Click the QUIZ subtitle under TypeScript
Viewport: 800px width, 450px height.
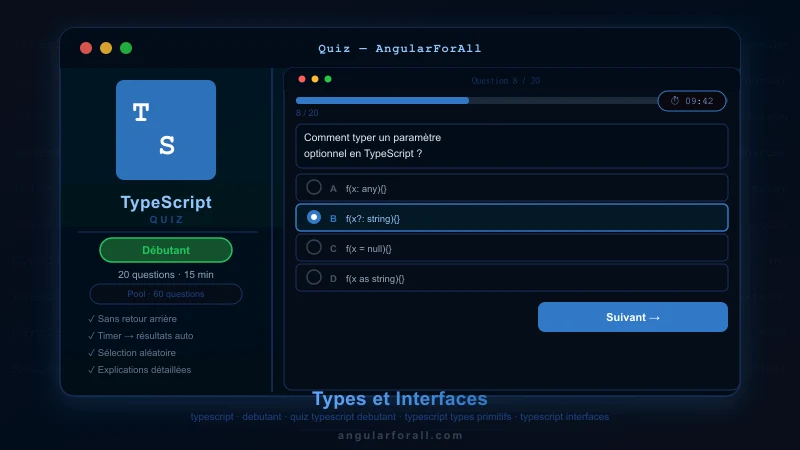[166, 219]
